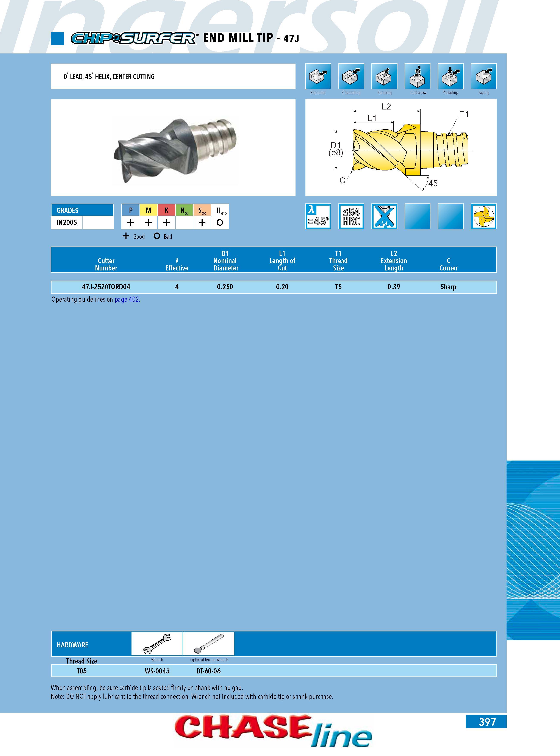Click the Good legend plus symbol
The image size is (560, 756).
(x=126, y=236)
